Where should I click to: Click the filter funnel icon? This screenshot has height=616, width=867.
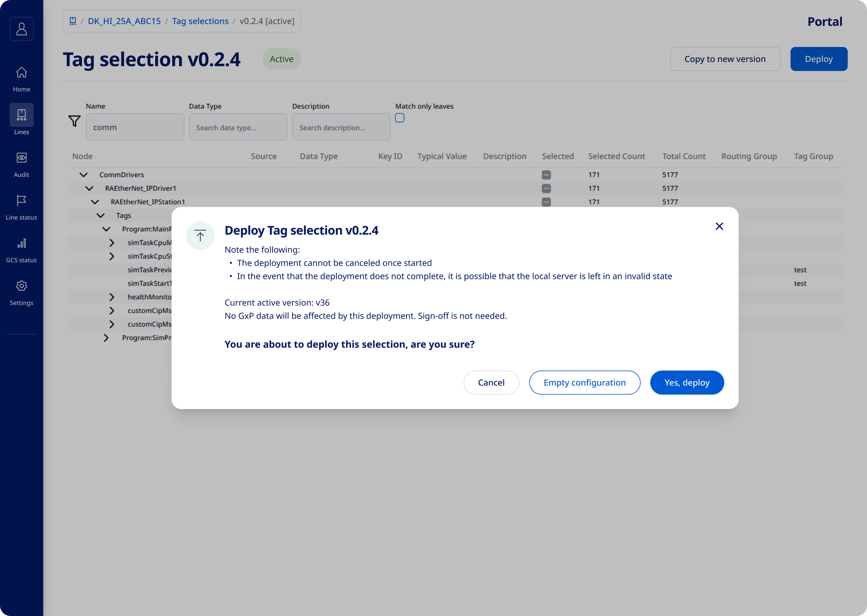click(x=75, y=121)
